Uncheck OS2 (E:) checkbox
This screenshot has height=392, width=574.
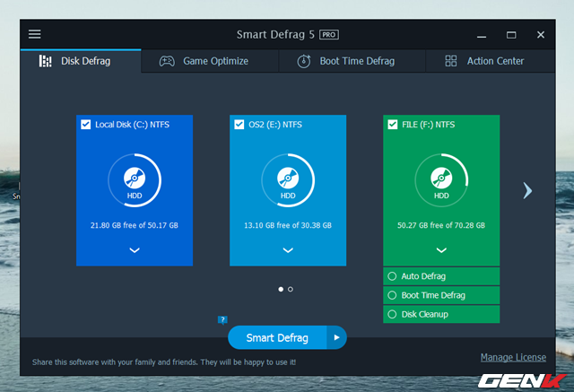(x=239, y=125)
